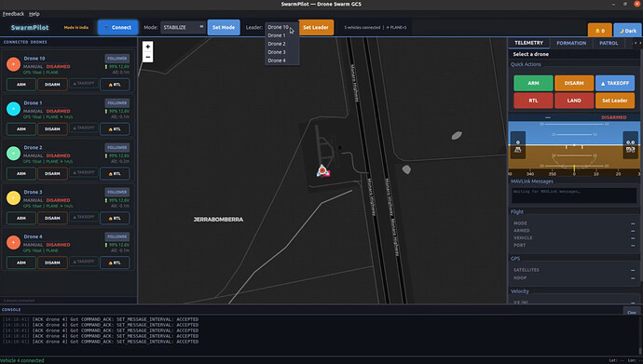This screenshot has height=364, width=643.
Task: Click the Takeoff button for Drone 4
Action: pyautogui.click(x=84, y=262)
